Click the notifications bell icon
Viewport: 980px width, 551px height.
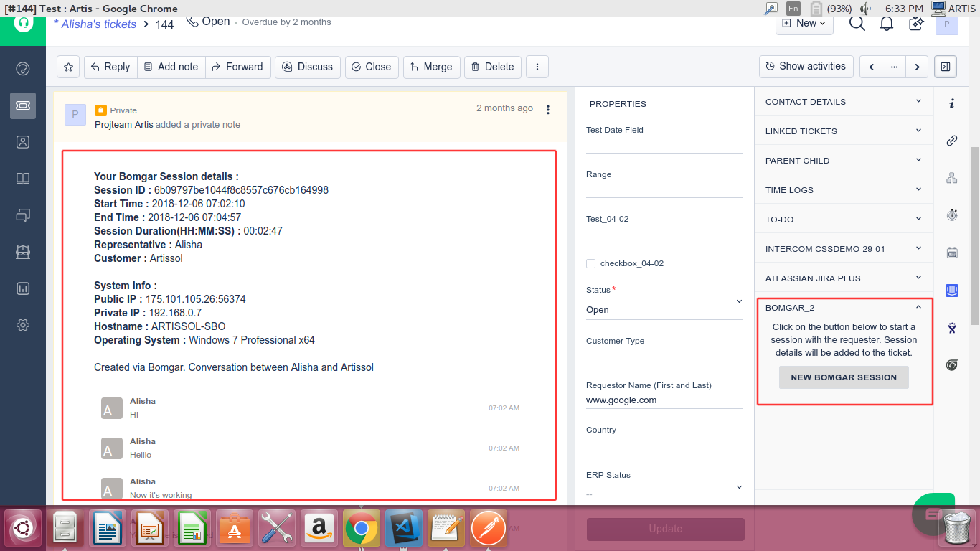(x=887, y=23)
